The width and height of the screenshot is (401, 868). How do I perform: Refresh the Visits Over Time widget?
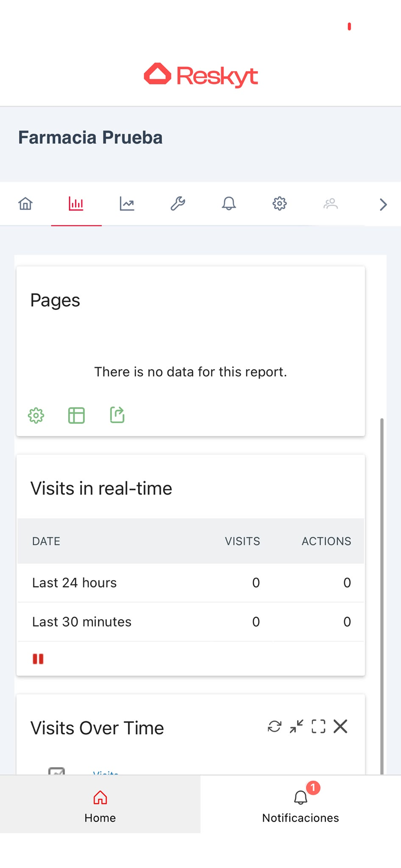coord(274,727)
